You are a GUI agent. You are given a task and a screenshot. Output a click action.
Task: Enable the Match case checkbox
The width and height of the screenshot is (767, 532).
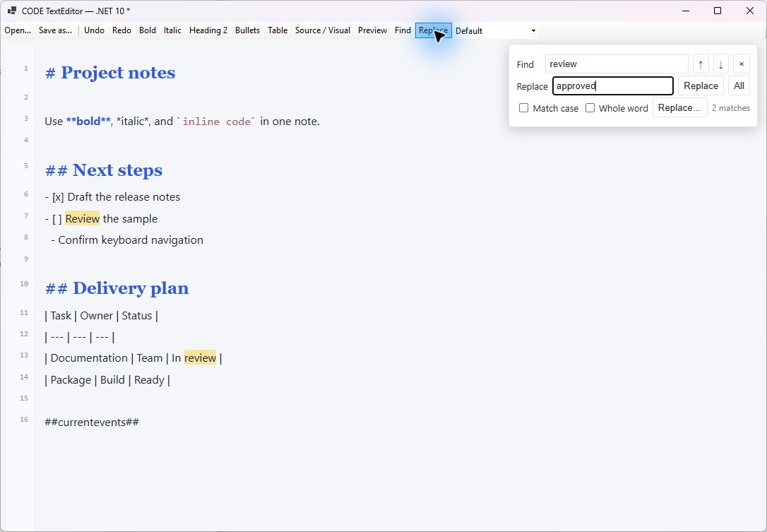523,107
